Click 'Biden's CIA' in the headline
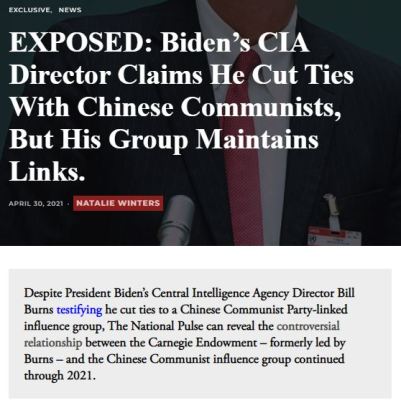 coord(235,42)
